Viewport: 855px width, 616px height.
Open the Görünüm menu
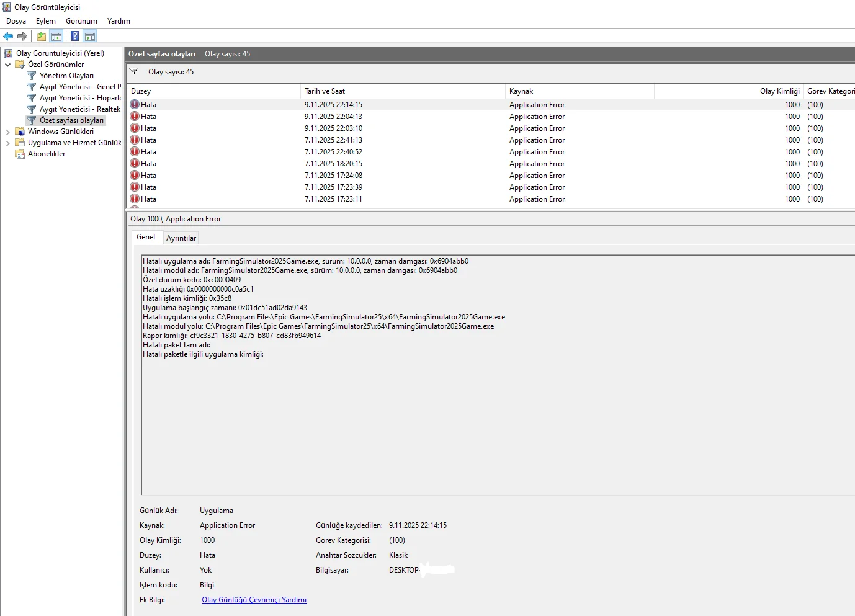click(x=82, y=21)
